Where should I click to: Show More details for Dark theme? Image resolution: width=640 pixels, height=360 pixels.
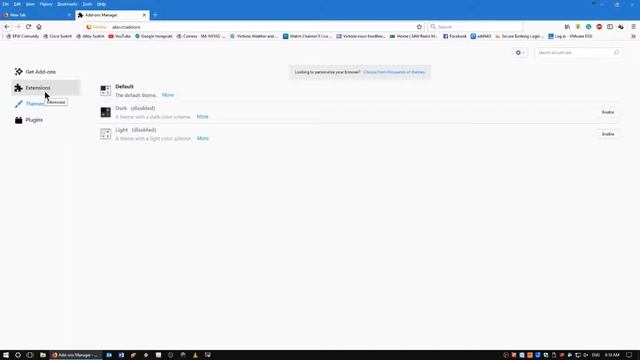202,117
